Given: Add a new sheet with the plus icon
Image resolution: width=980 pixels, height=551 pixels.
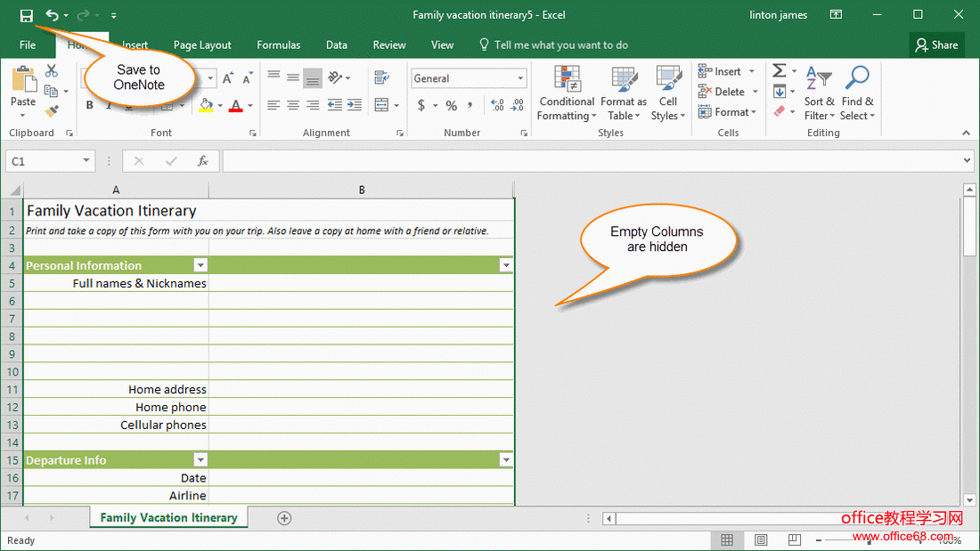Looking at the screenshot, I should [x=284, y=518].
